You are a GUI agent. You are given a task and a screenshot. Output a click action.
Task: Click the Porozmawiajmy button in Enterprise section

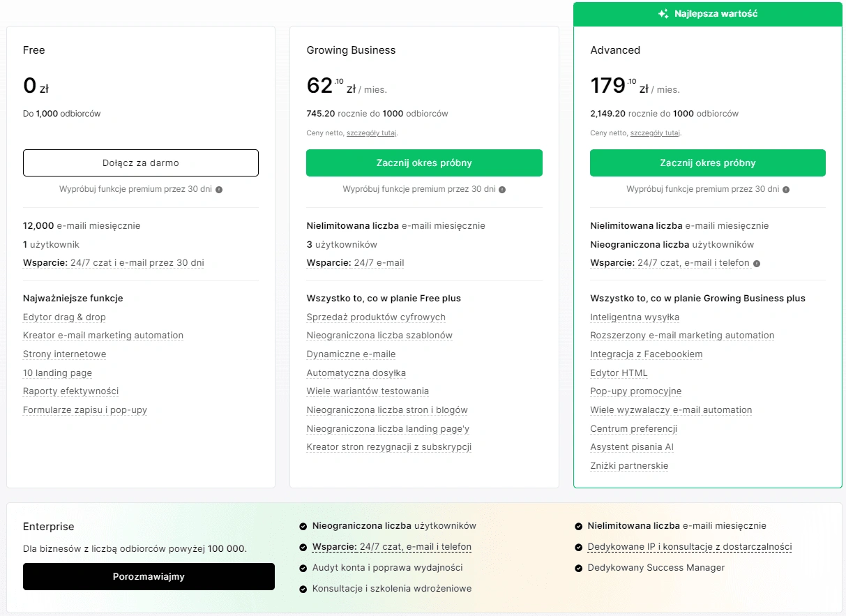(149, 576)
